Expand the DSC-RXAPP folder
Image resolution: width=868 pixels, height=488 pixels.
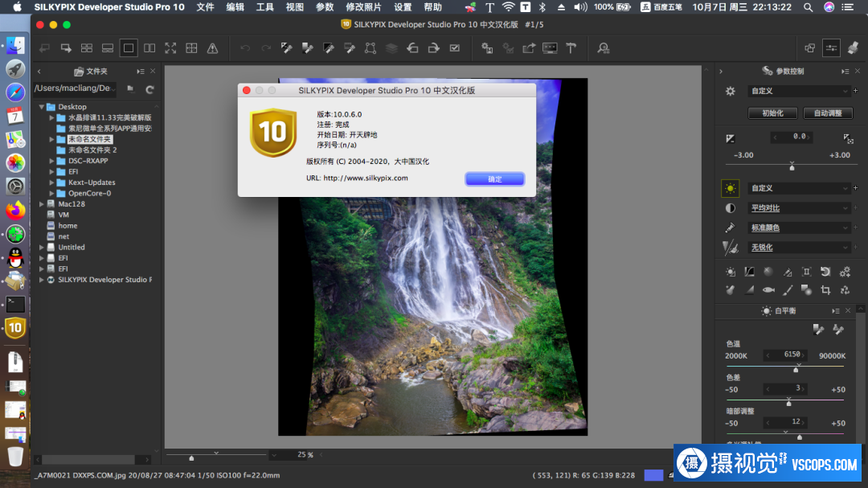coord(51,161)
